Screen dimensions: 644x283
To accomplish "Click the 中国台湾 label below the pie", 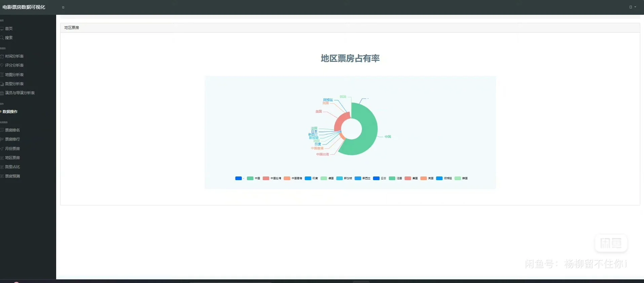I will click(323, 154).
